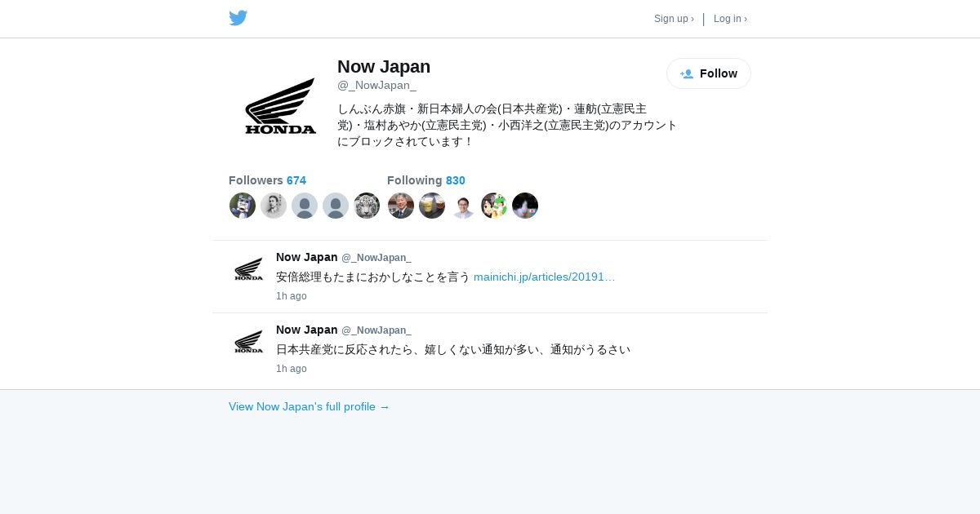Open the Sign up link
Viewport: 980px width, 514px height.
point(674,19)
